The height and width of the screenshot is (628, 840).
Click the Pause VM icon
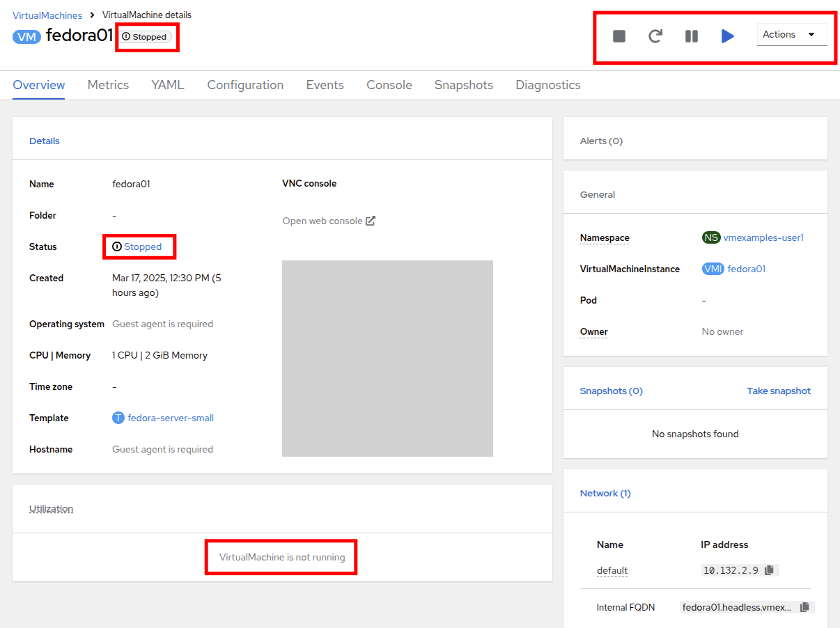tap(691, 36)
